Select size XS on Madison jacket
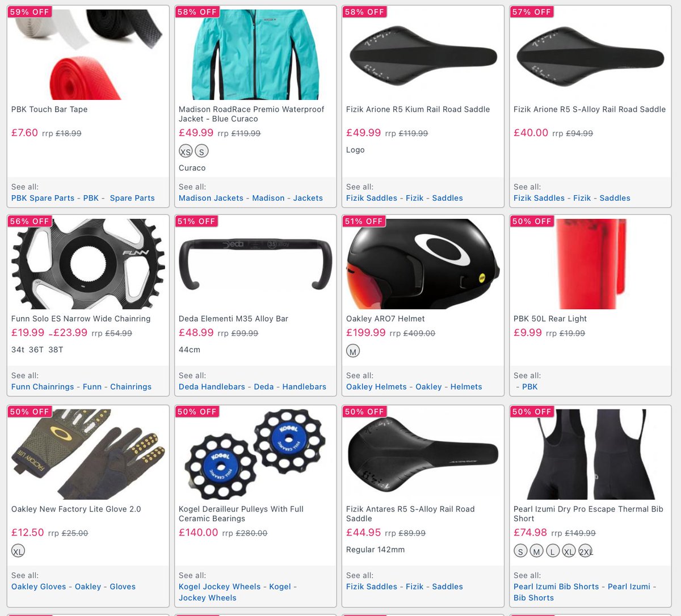Screen dimensions: 681x616 pyautogui.click(x=186, y=151)
